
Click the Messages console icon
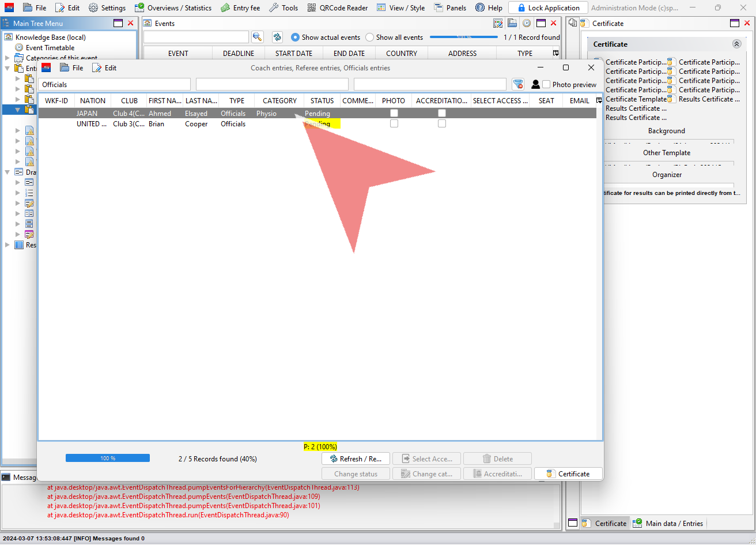pos(6,477)
